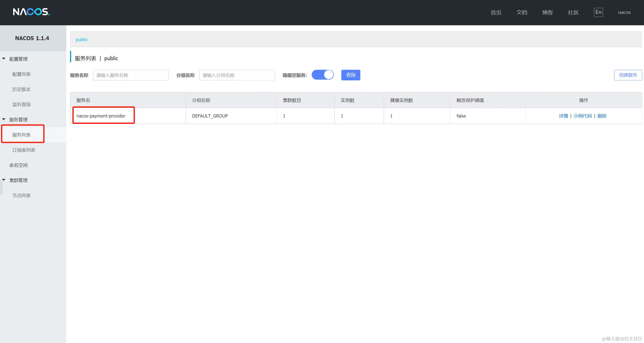This screenshot has height=343, width=644.
Task: Switch language with the En button
Action: tap(598, 12)
